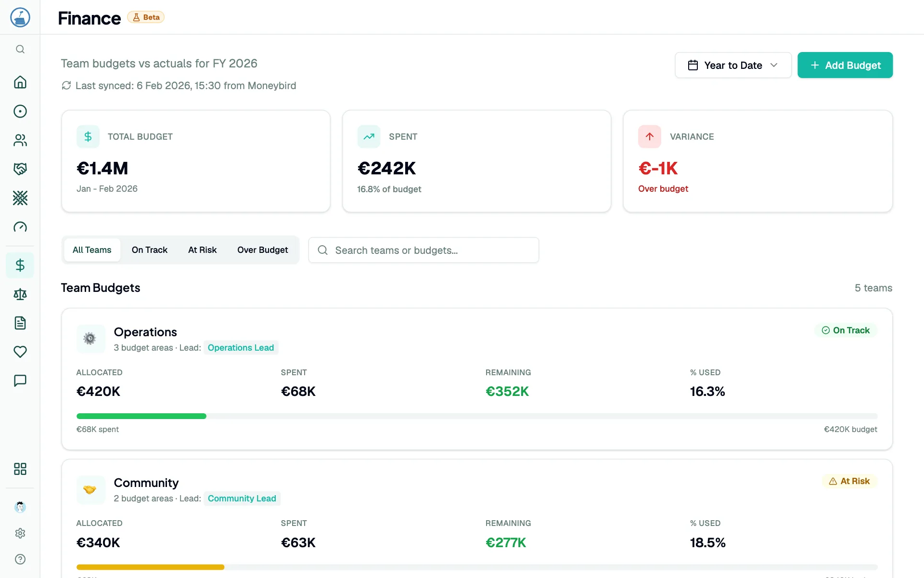924x578 pixels.
Task: Click the Operations Lead link
Action: (241, 348)
